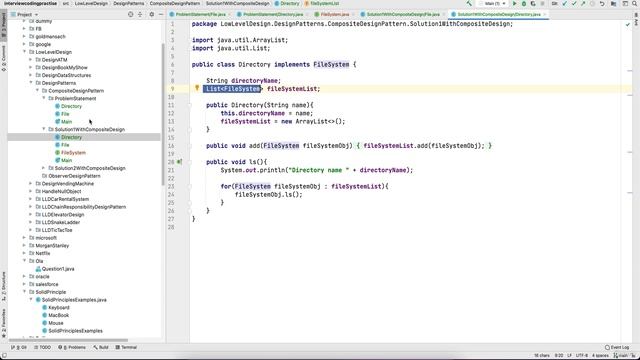Select Question1.java file in tree
The image size is (640, 360).
[x=58, y=269]
